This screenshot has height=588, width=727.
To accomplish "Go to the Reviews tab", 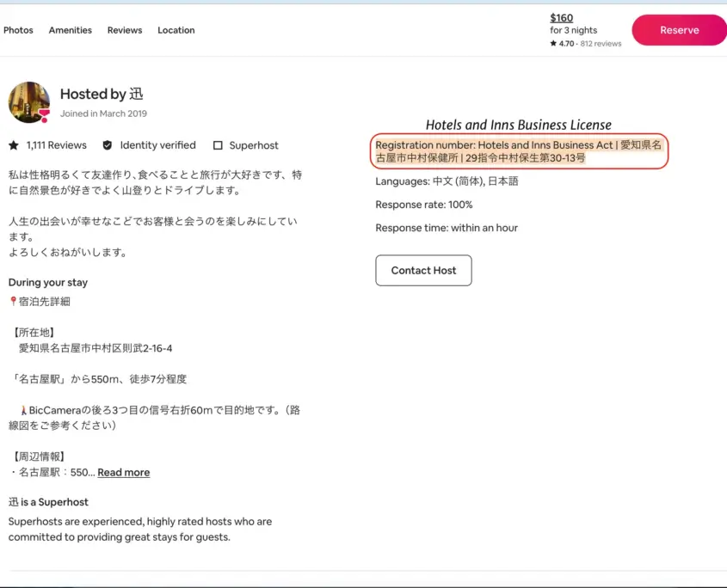I will [125, 30].
